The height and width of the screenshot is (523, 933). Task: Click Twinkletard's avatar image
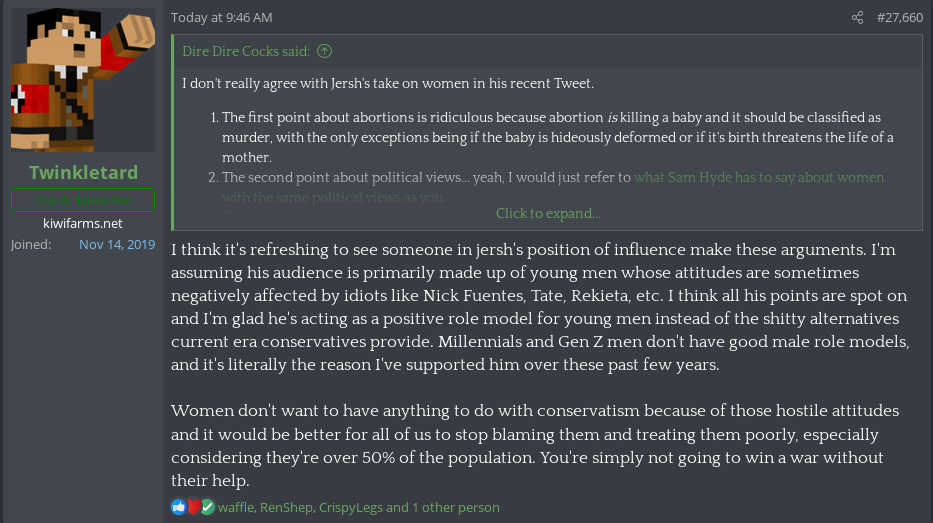coord(83,80)
